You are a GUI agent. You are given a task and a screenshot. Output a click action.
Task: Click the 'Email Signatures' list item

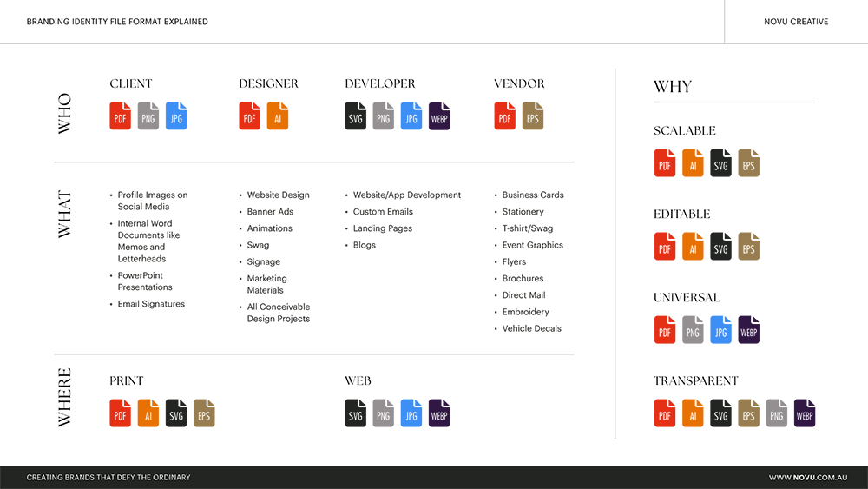coord(151,304)
